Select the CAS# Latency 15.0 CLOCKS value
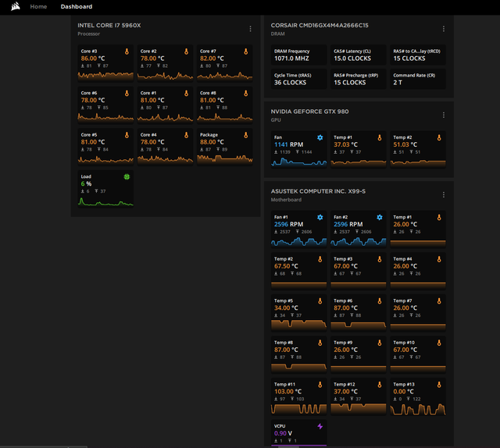Viewport: 500px width, 448px height. tap(352, 59)
